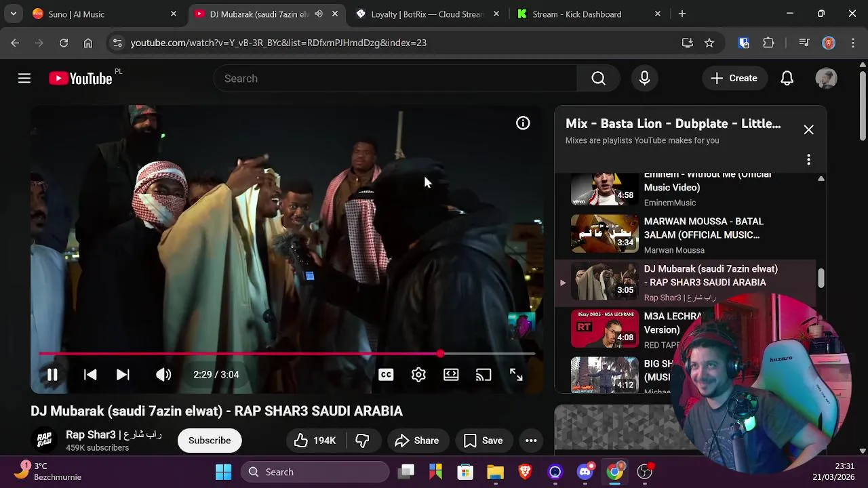Click the search magnifier button

tap(598, 79)
